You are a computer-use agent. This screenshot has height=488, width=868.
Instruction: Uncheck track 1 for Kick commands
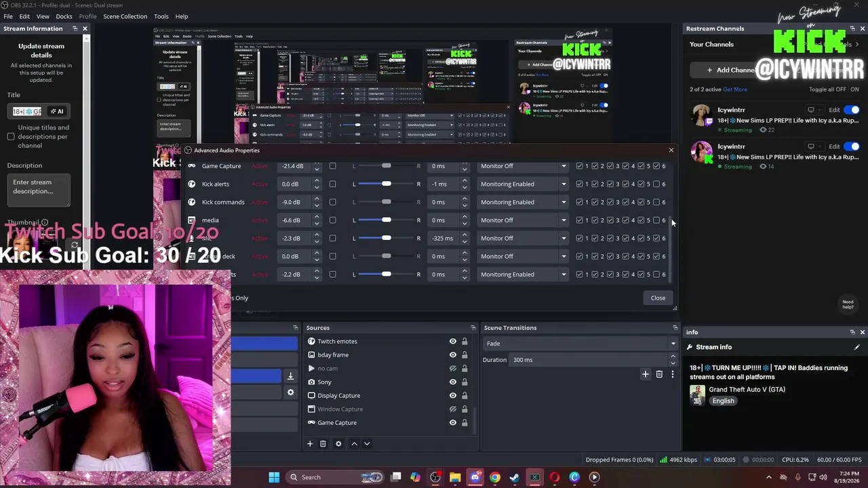click(580, 202)
